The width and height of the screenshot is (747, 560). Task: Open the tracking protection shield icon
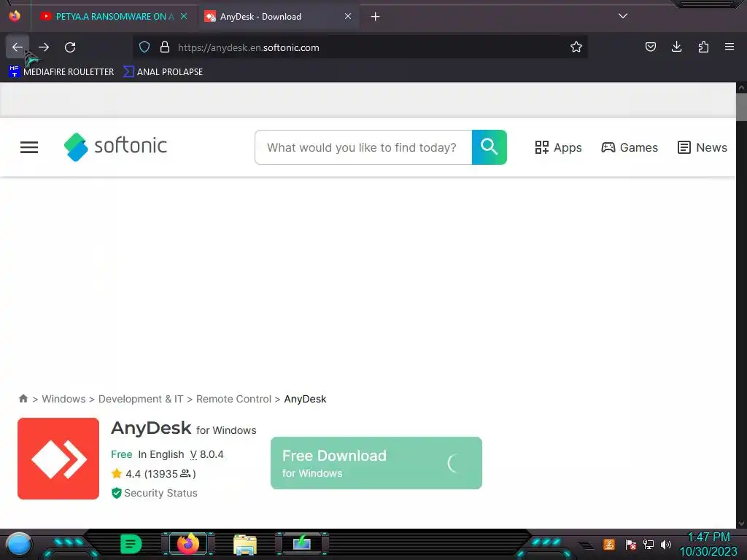coord(144,47)
